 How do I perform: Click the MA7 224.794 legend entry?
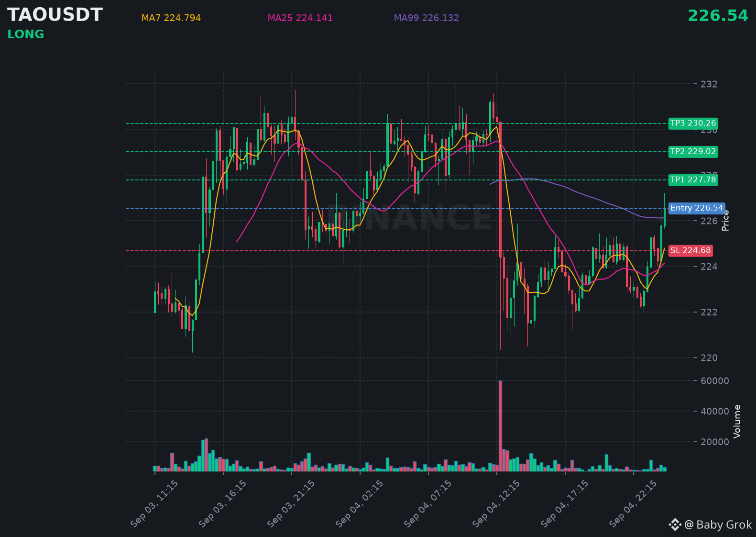[171, 18]
